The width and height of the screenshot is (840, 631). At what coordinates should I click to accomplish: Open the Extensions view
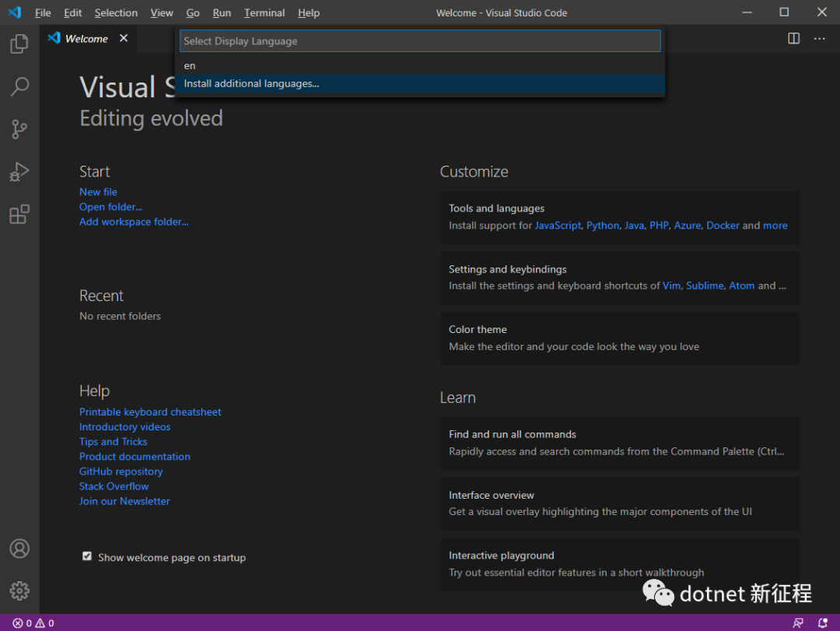pos(19,215)
